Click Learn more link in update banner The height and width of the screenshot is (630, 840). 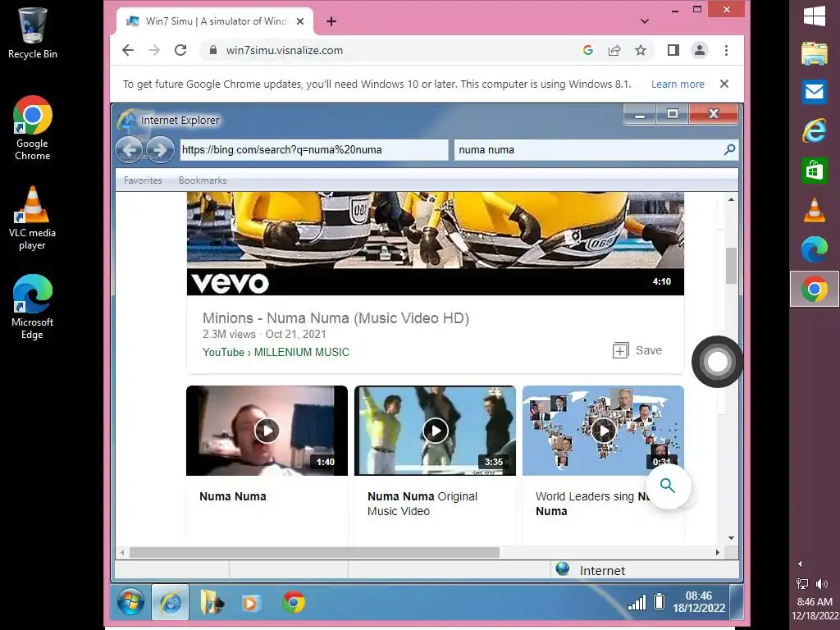point(678,84)
